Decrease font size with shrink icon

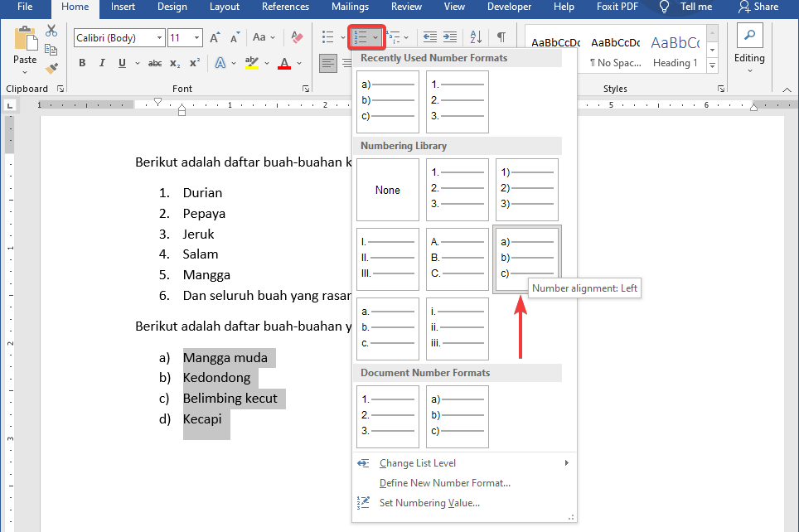[x=235, y=38]
